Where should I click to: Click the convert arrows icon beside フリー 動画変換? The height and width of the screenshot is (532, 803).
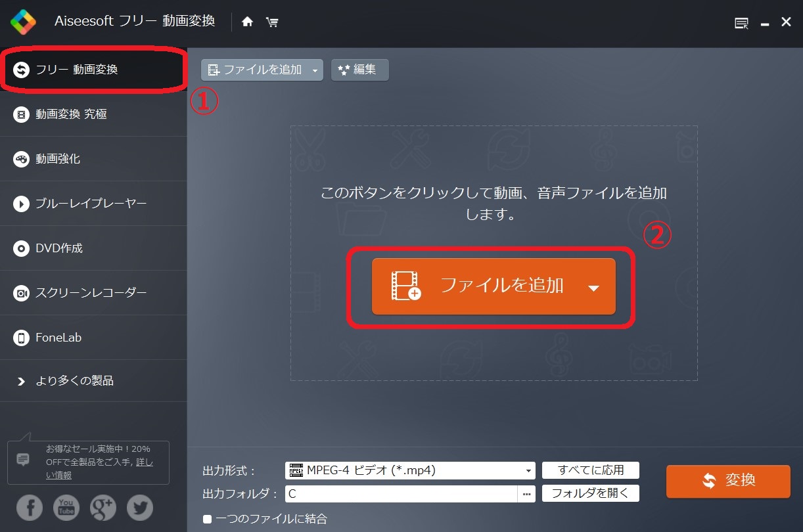point(22,70)
